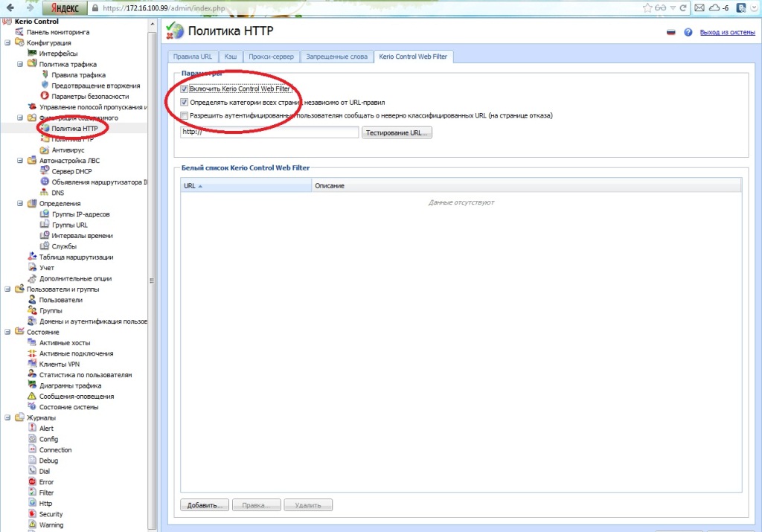Click the help question mark icon

(x=688, y=33)
